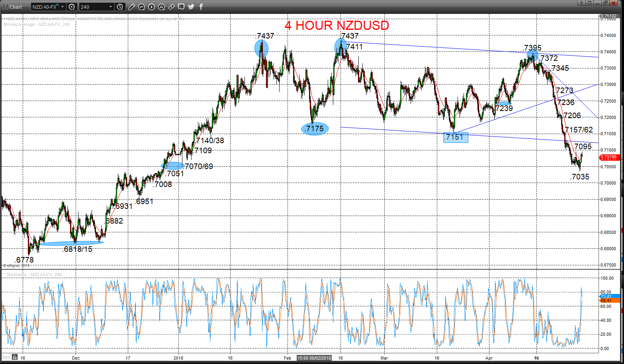
Task: Open the help question mark button
Action: (582, 3)
